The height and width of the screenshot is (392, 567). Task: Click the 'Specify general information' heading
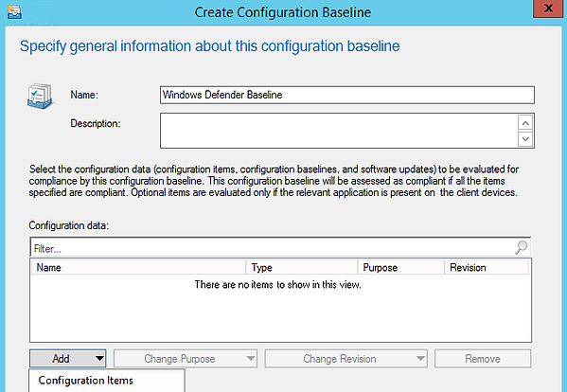click(210, 46)
